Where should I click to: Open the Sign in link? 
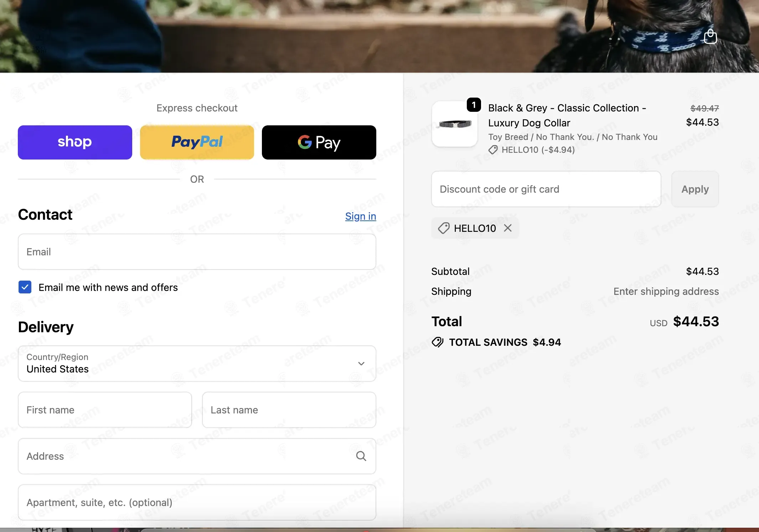point(361,216)
